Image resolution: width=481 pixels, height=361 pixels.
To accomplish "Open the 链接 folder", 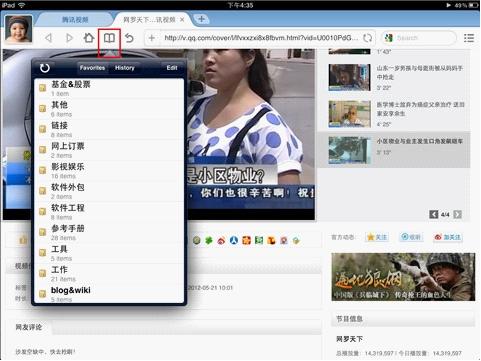I will point(109,130).
